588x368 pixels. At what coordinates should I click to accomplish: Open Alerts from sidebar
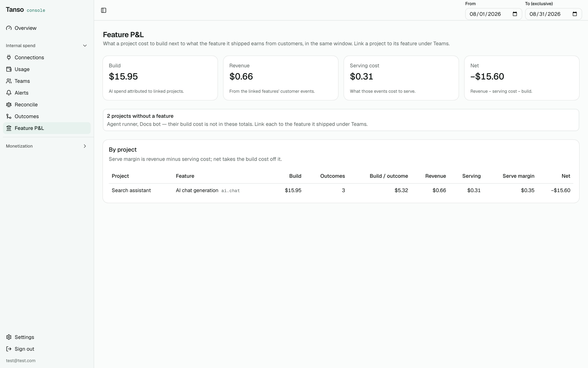(x=47, y=93)
